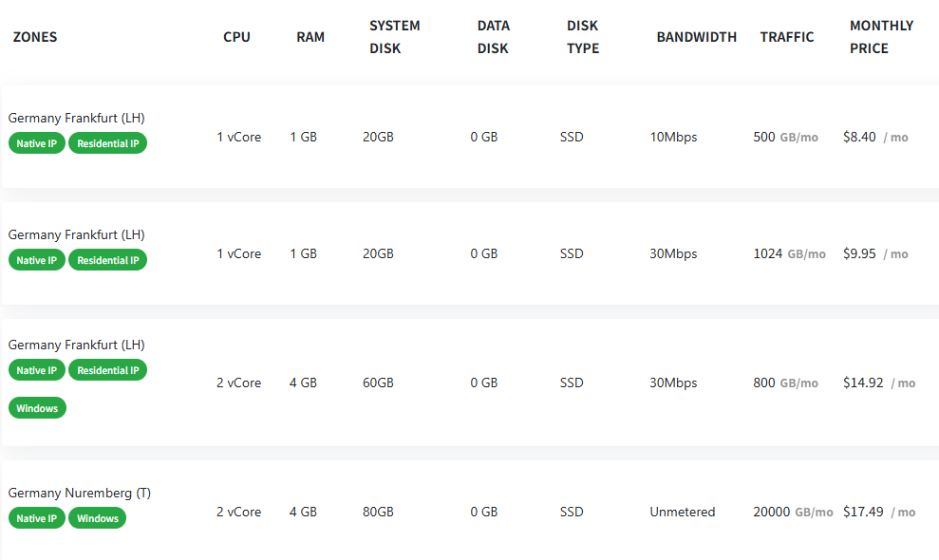Click the ZONES column header
The height and width of the screenshot is (560, 939).
35,37
